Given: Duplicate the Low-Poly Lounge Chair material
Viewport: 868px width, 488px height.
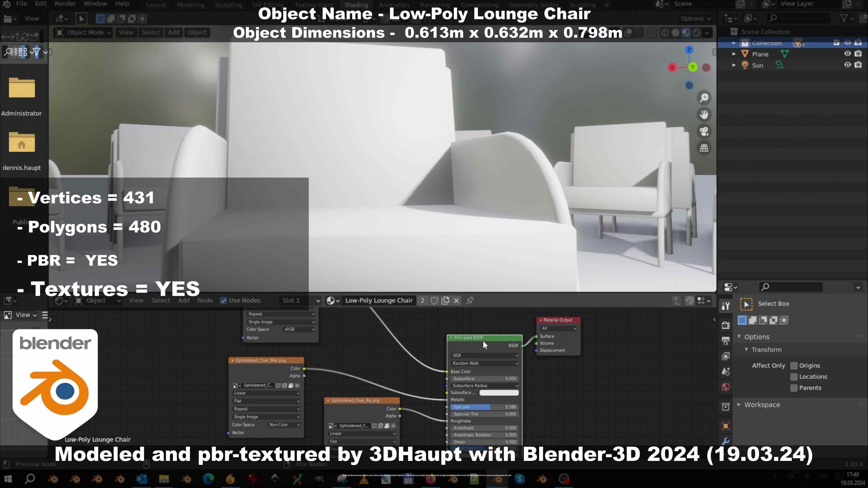Looking at the screenshot, I should coord(445,300).
